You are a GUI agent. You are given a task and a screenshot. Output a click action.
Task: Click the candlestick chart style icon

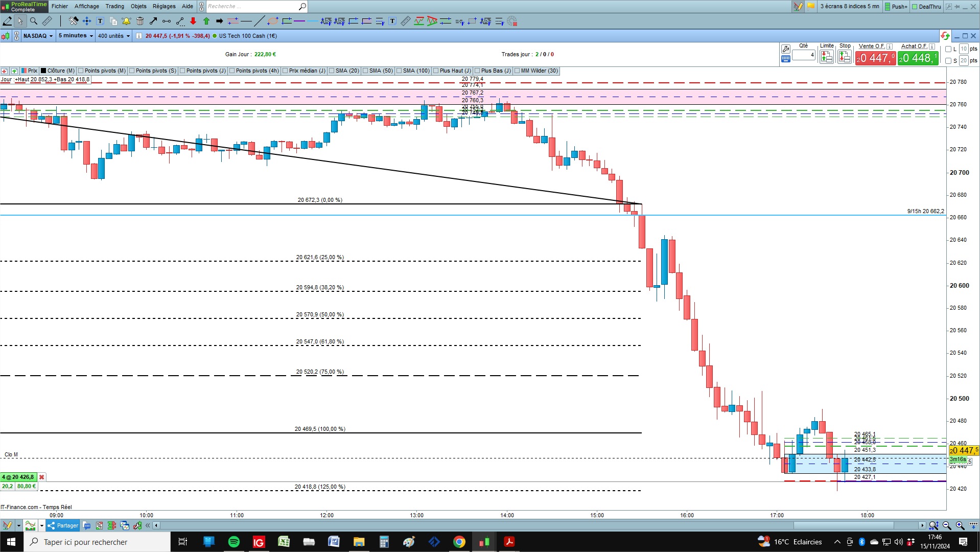click(x=6, y=36)
